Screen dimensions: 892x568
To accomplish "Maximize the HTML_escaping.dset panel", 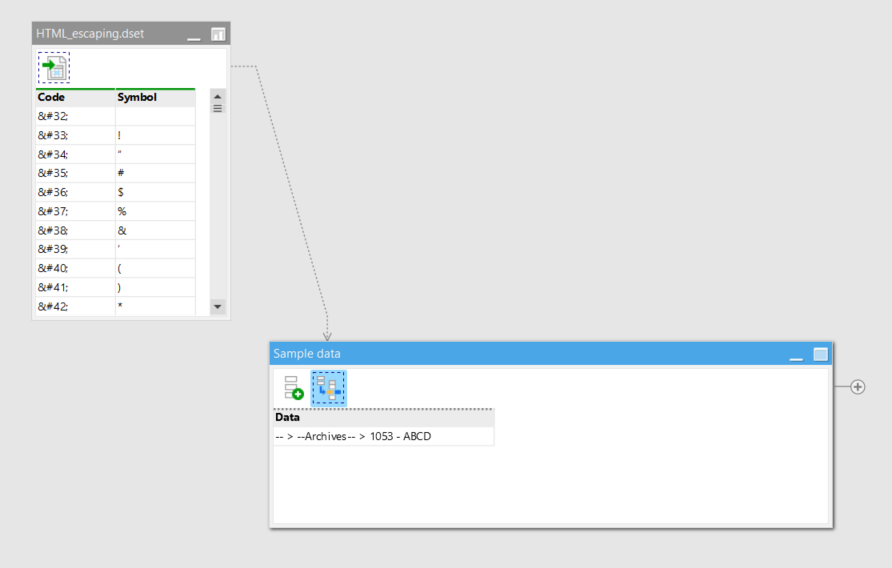I will 218,34.
